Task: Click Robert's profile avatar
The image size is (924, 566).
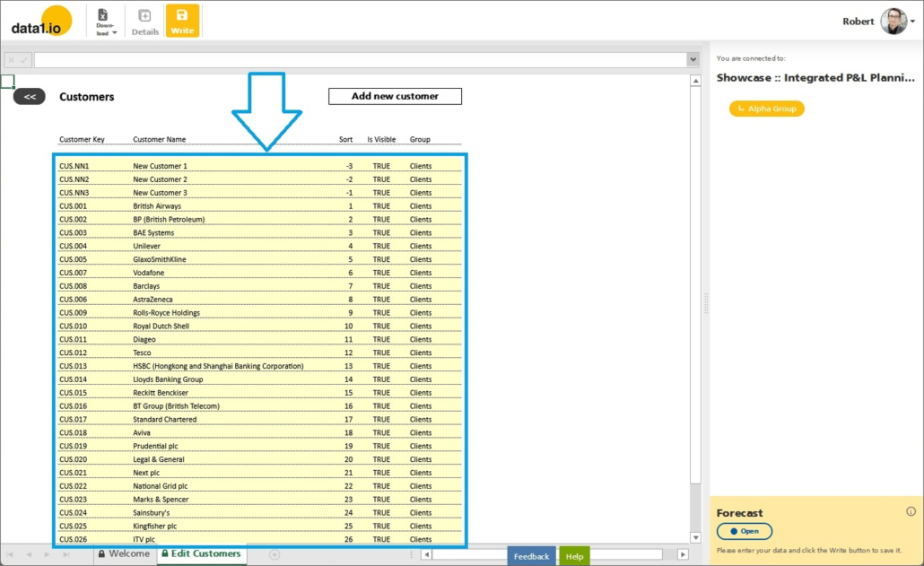Action: coord(893,22)
